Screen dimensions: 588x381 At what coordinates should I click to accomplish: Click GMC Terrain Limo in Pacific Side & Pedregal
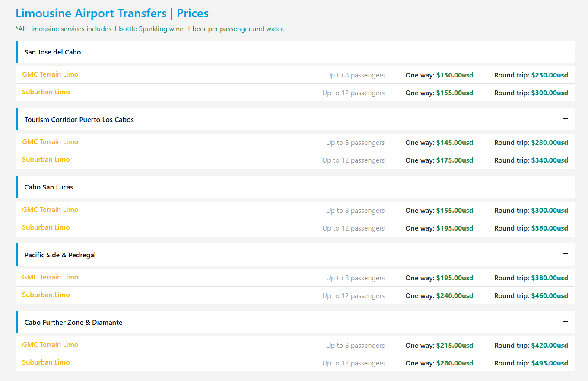click(x=50, y=277)
